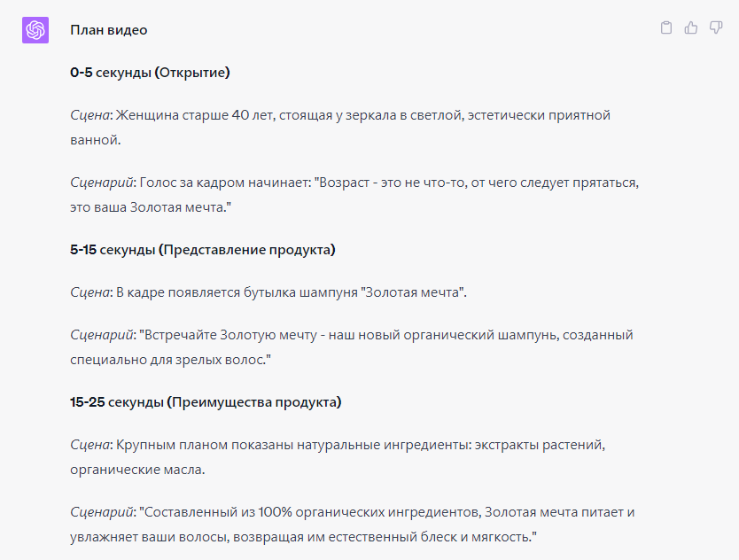Click the scene line about the shampoo bottle
Screen dimensions: 739x560
(x=268, y=292)
